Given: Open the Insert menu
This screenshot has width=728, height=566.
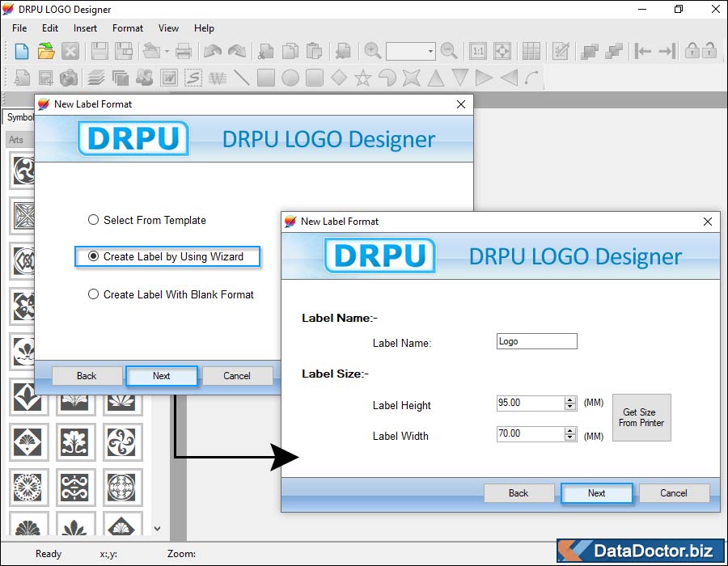Looking at the screenshot, I should click(x=85, y=27).
